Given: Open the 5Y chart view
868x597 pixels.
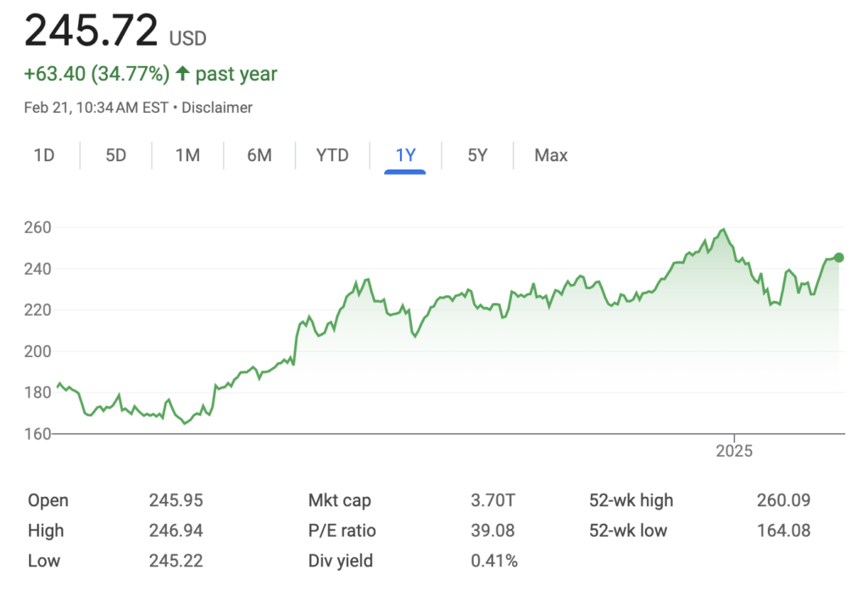Looking at the screenshot, I should point(477,155).
